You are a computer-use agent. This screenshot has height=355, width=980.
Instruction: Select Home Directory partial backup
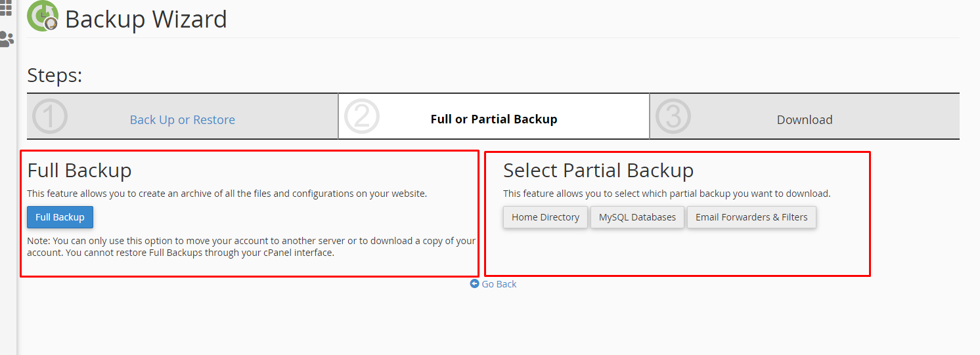pyautogui.click(x=545, y=217)
